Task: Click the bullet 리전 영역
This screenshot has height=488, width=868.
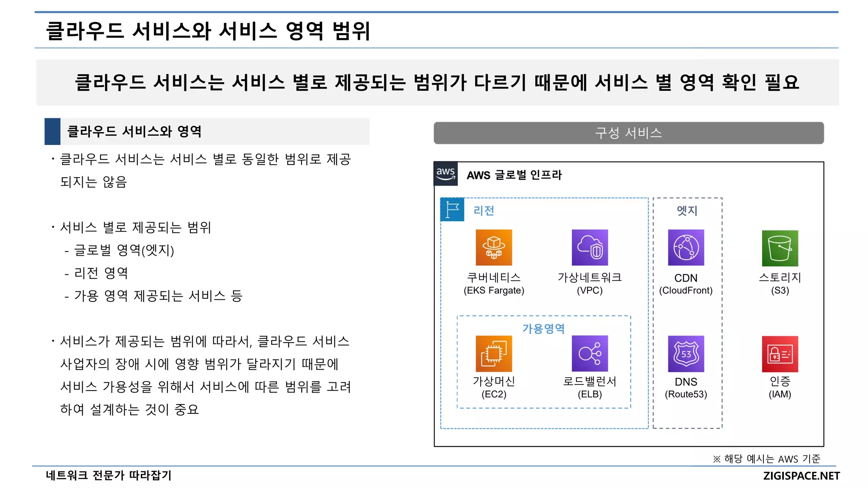Action: point(96,273)
